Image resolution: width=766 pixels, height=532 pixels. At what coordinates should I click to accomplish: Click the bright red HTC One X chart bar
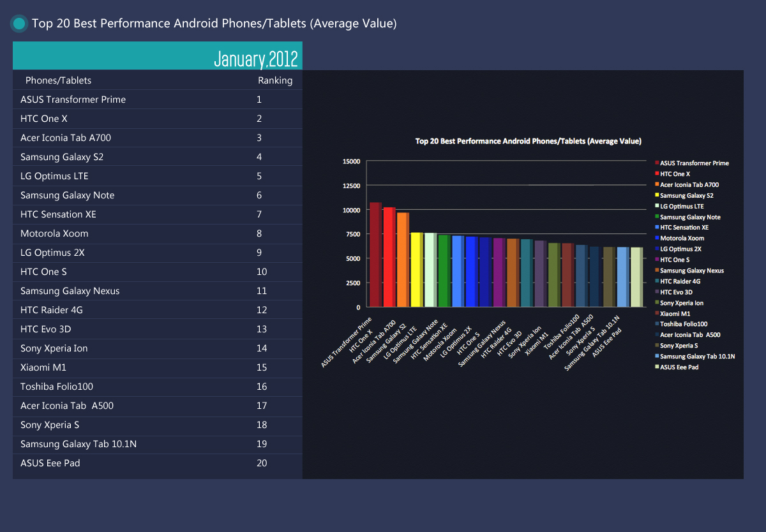click(389, 257)
